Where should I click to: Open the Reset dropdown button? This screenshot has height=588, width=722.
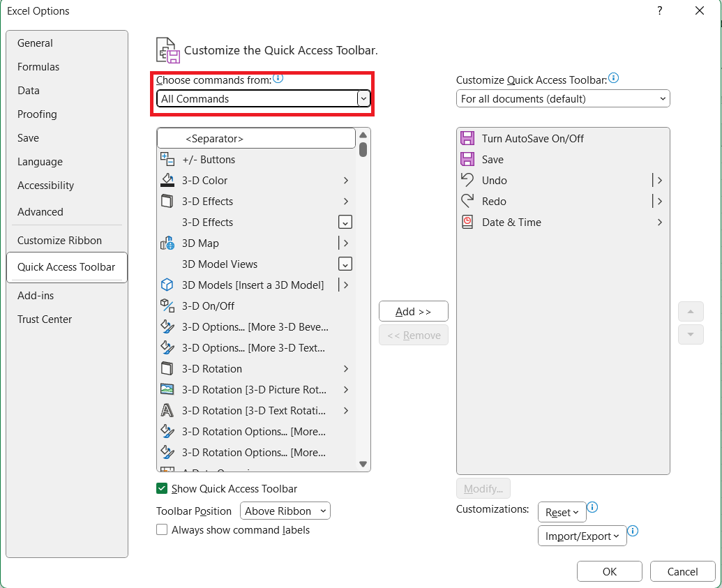[x=562, y=512]
